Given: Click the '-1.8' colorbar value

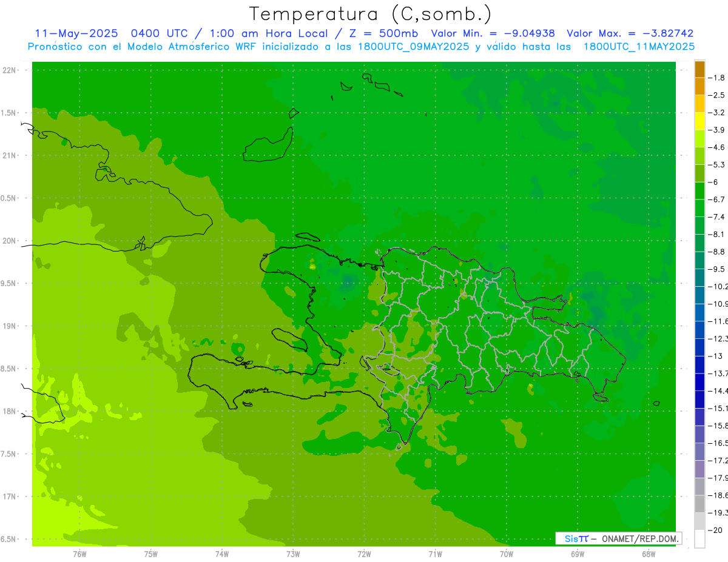Looking at the screenshot, I should [717, 78].
